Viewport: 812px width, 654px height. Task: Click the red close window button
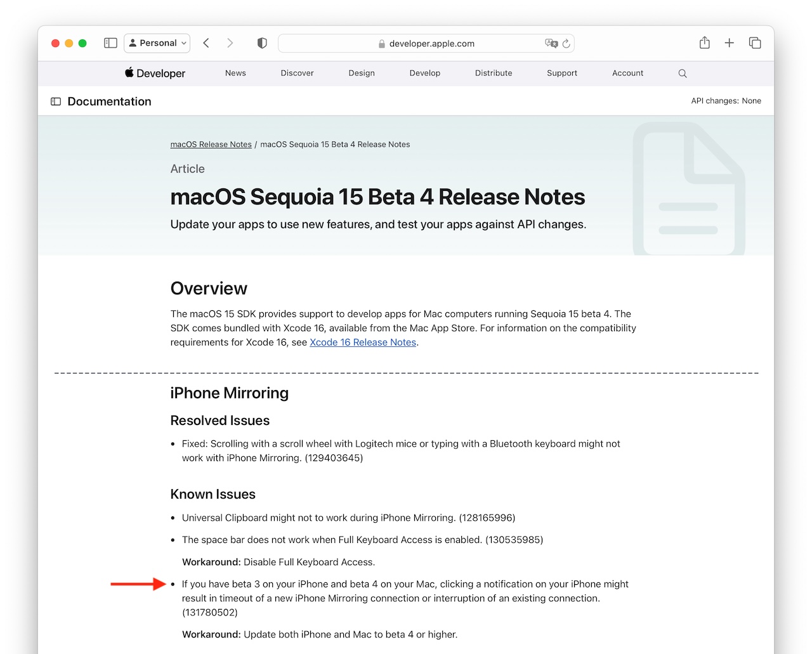(x=55, y=43)
